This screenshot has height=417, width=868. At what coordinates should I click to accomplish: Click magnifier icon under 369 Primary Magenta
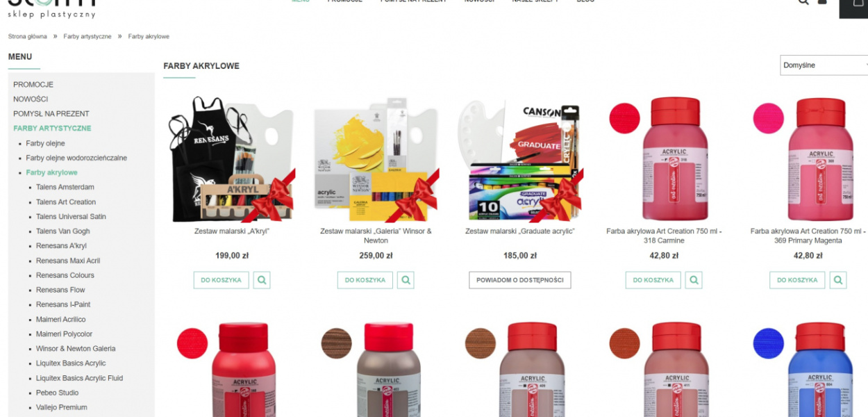pos(838,280)
